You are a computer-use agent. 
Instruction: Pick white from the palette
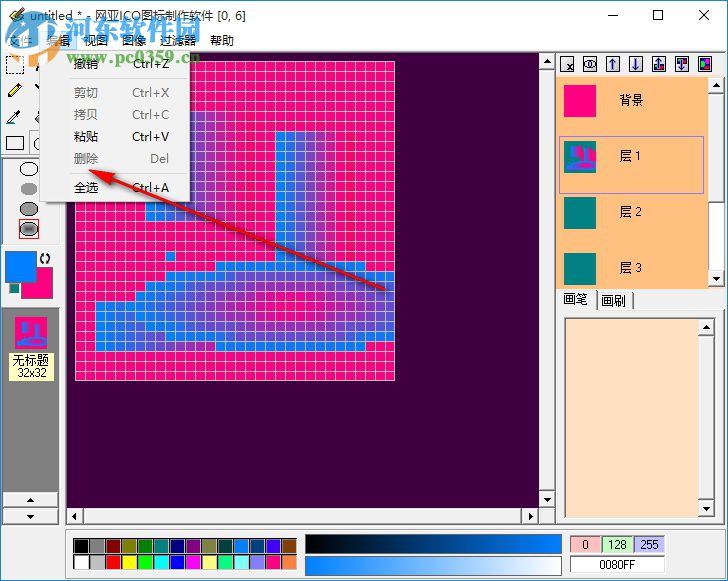coord(81,562)
